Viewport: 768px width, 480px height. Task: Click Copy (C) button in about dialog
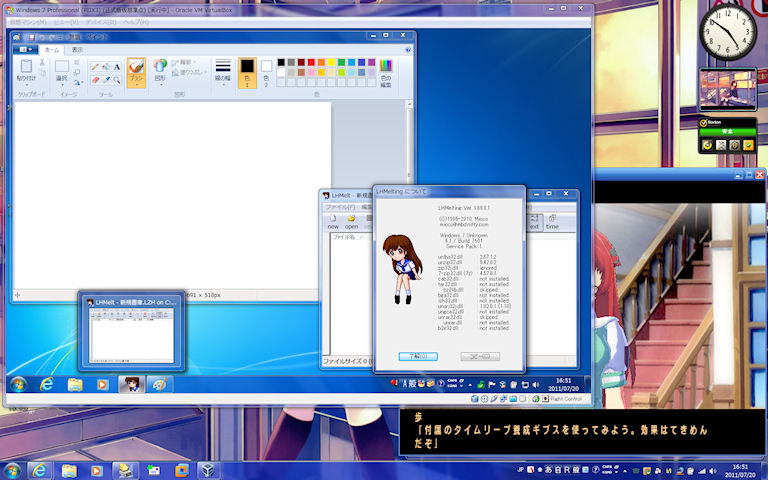click(480, 356)
